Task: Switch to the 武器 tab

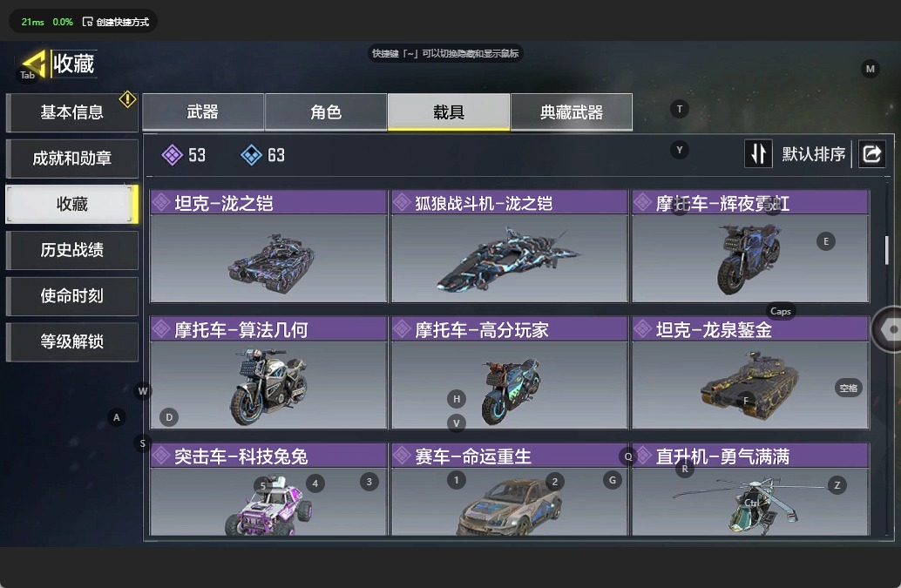Action: 203,112
